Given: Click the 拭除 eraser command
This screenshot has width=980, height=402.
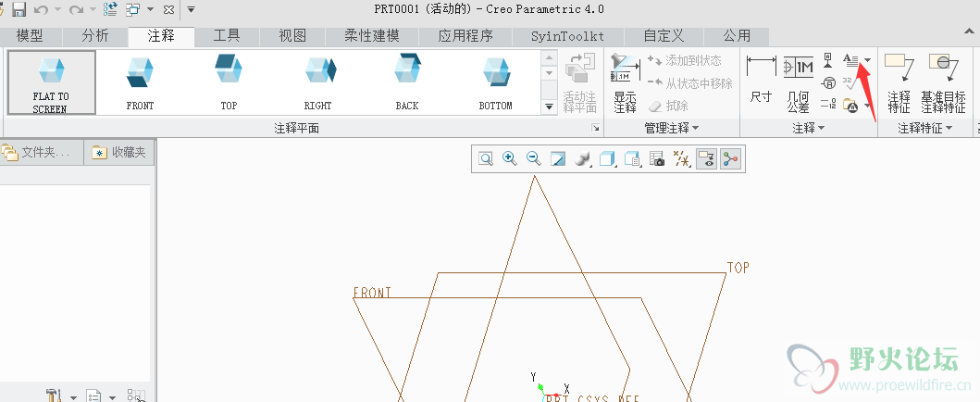Looking at the screenshot, I should tap(667, 106).
